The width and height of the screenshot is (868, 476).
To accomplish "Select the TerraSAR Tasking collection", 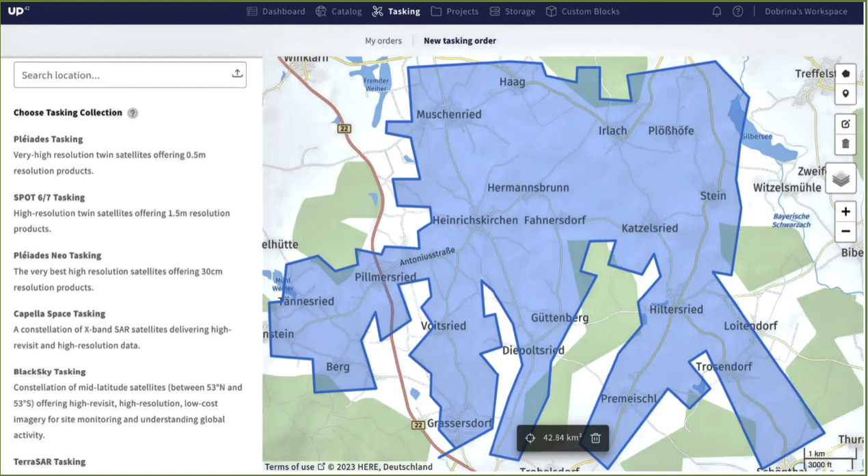I will [x=50, y=462].
